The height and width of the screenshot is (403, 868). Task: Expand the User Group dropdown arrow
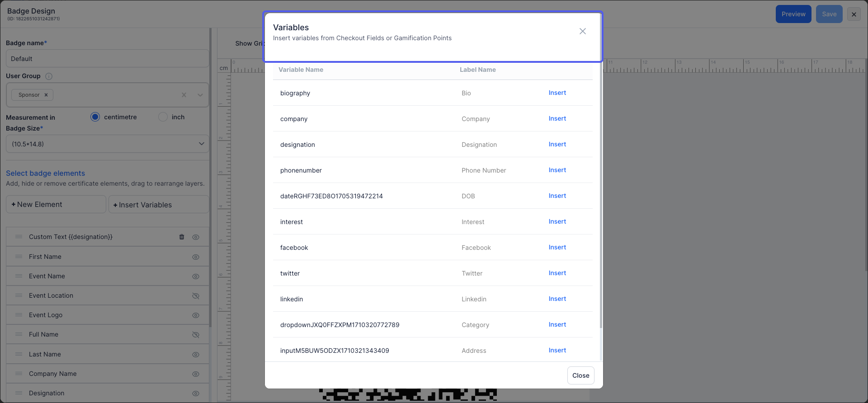coord(200,95)
